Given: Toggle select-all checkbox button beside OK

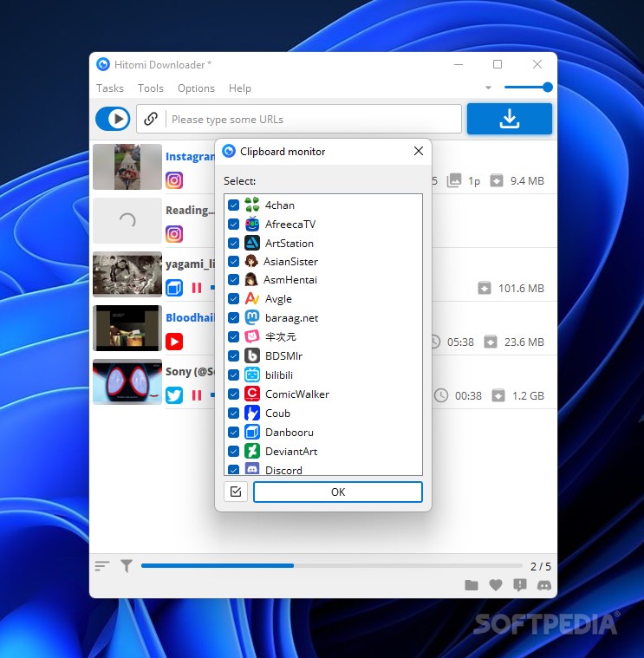Looking at the screenshot, I should [236, 492].
